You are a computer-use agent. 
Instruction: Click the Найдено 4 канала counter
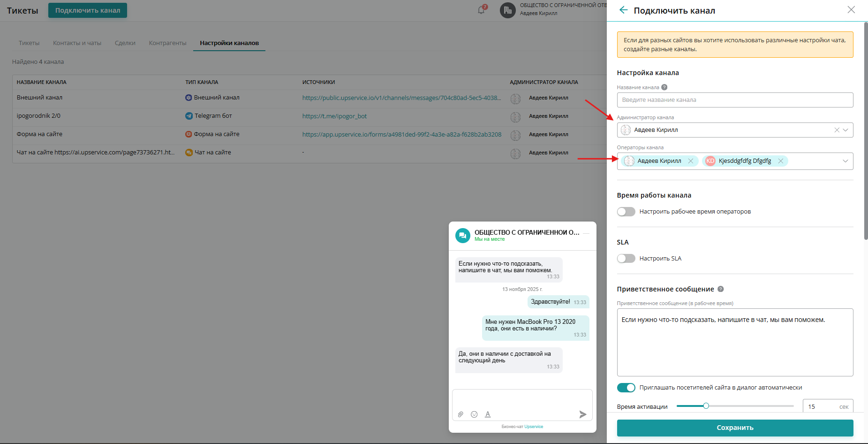(x=38, y=62)
